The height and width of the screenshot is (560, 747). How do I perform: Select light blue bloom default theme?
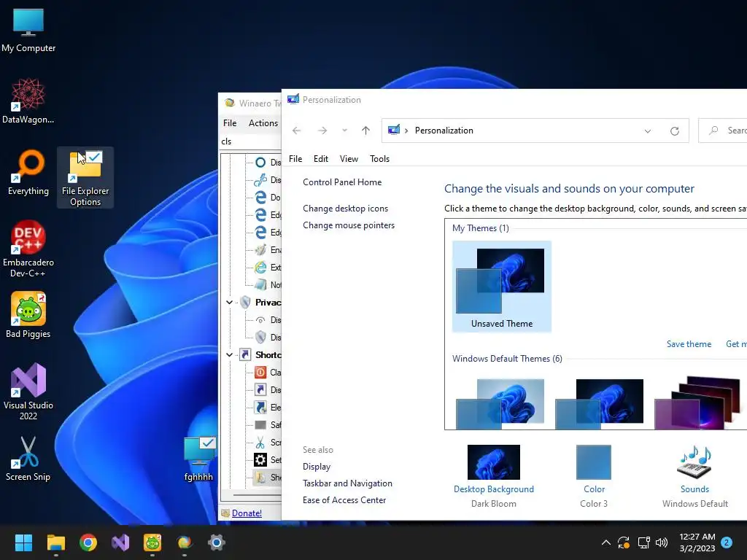tap(500, 404)
